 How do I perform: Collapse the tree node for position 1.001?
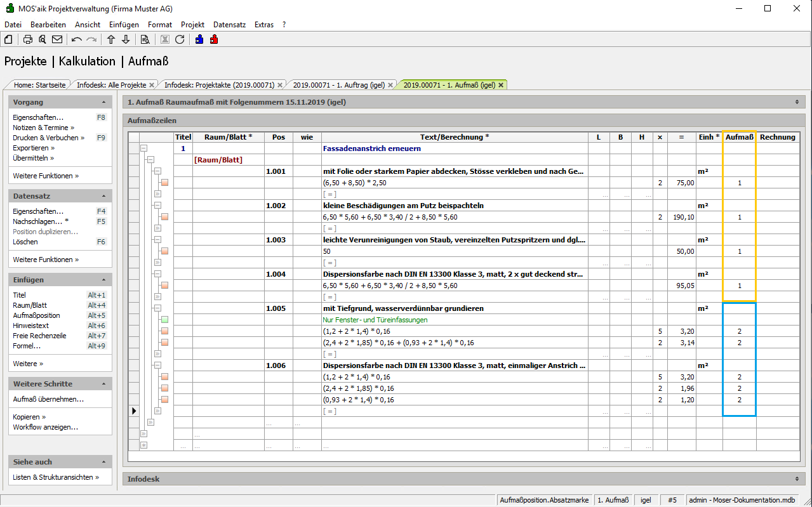tap(157, 171)
